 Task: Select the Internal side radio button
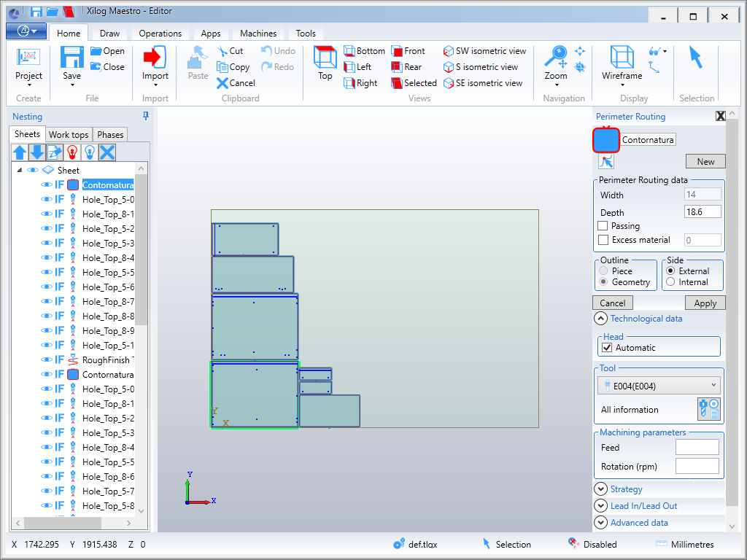point(670,282)
